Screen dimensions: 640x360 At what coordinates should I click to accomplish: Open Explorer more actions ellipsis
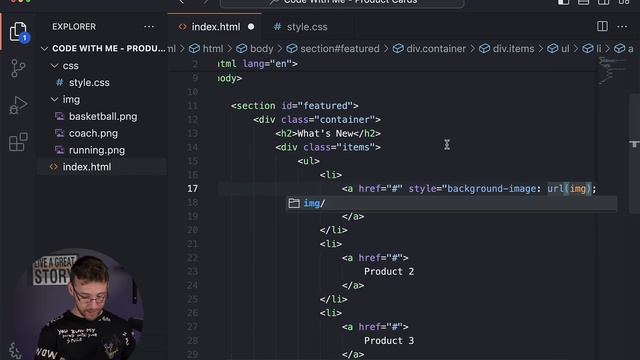[x=149, y=27]
